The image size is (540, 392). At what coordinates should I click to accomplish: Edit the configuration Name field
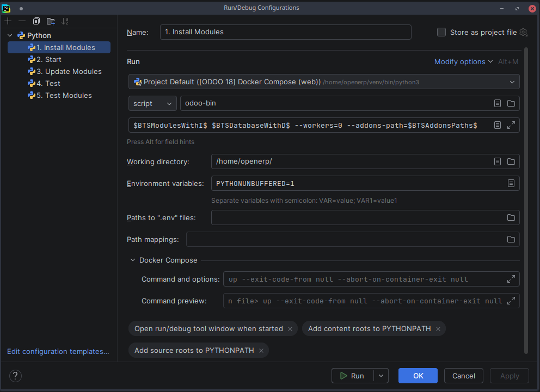(x=285, y=32)
